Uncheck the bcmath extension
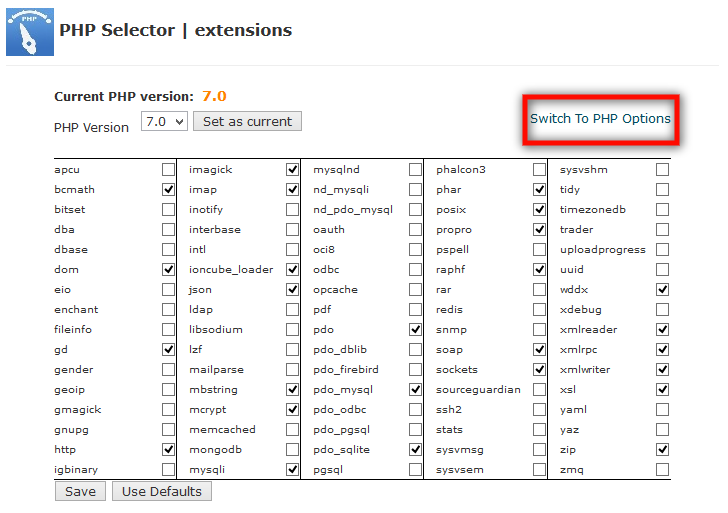The height and width of the screenshot is (513, 728). click(168, 190)
